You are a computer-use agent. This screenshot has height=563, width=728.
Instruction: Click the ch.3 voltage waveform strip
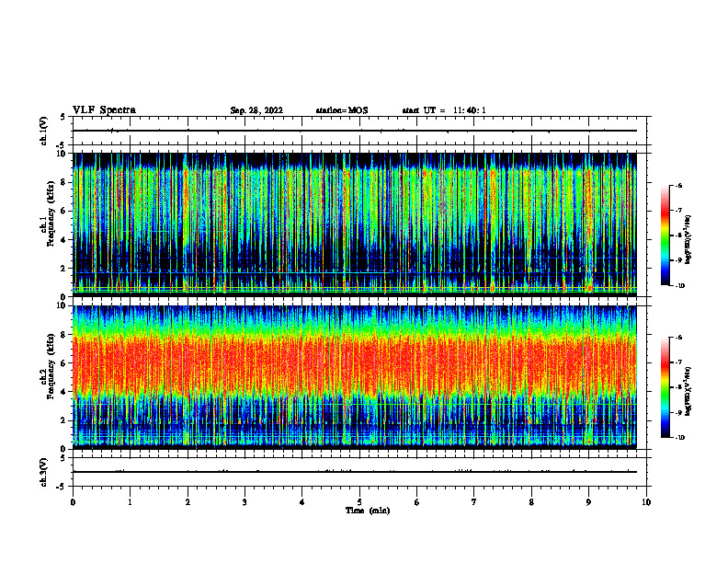click(355, 472)
